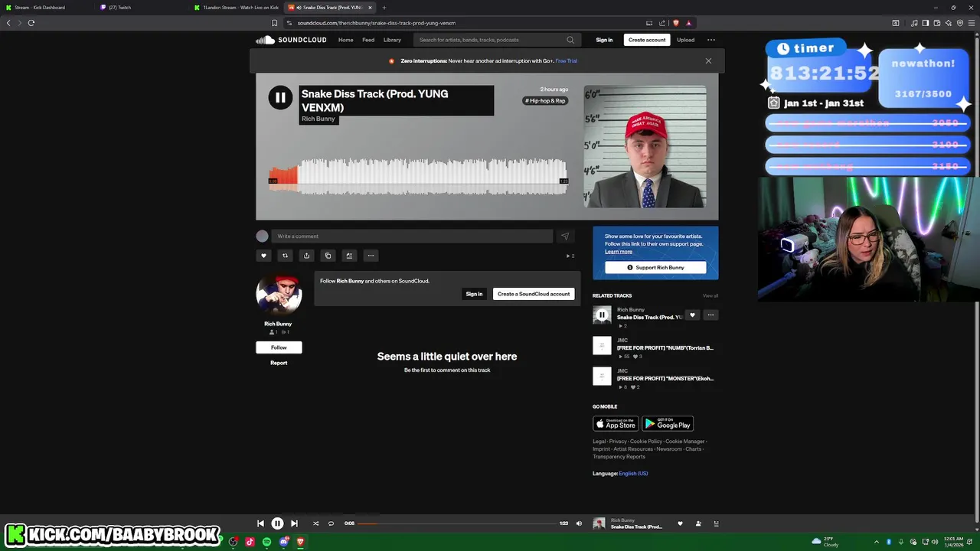The height and width of the screenshot is (551, 980).
Task: Share the track with the share icon
Action: pos(306,256)
